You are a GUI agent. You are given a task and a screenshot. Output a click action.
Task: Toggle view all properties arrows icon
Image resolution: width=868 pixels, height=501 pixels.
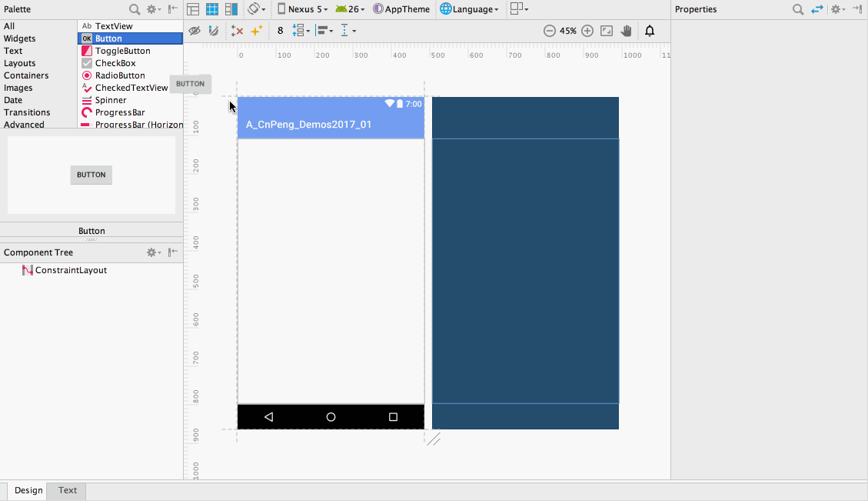[x=817, y=9]
